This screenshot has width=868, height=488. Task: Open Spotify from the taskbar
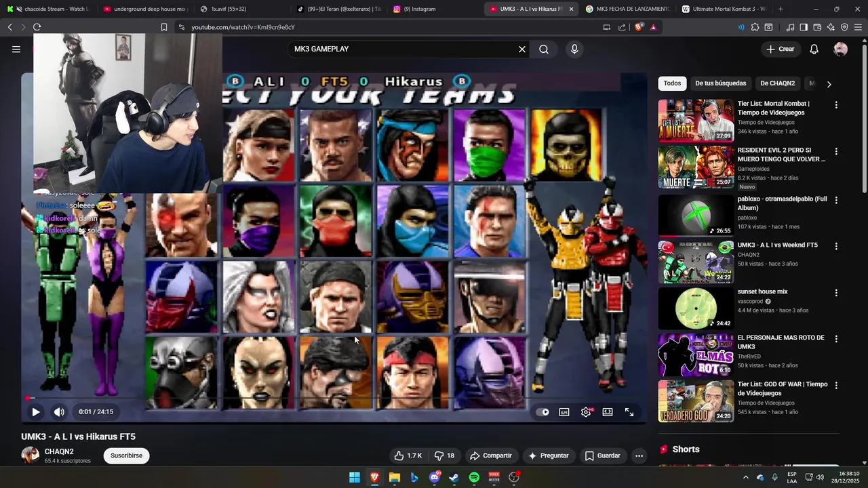click(x=474, y=477)
